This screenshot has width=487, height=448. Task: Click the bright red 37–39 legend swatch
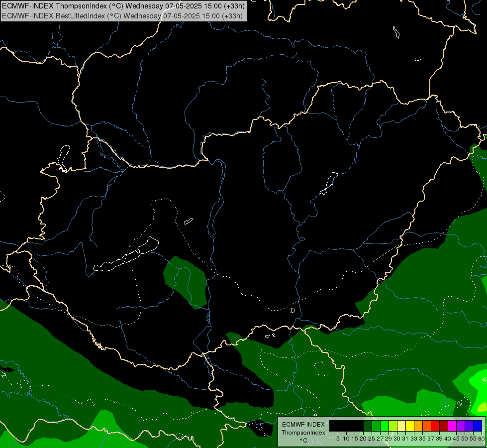tap(435, 426)
